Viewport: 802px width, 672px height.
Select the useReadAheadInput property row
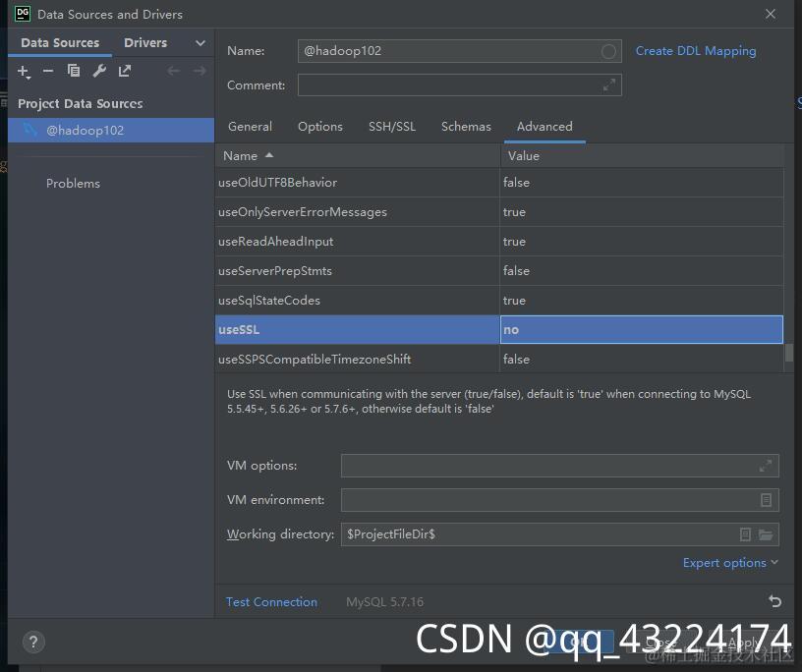[499, 242]
